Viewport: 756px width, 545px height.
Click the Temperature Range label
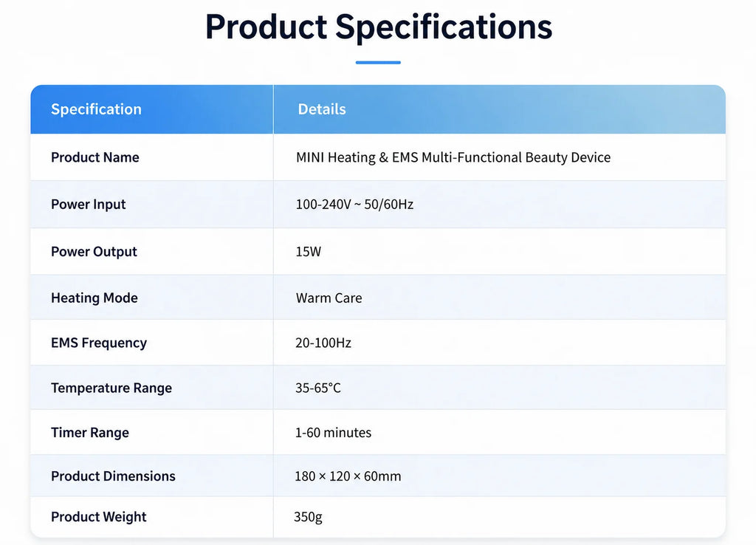pos(111,388)
